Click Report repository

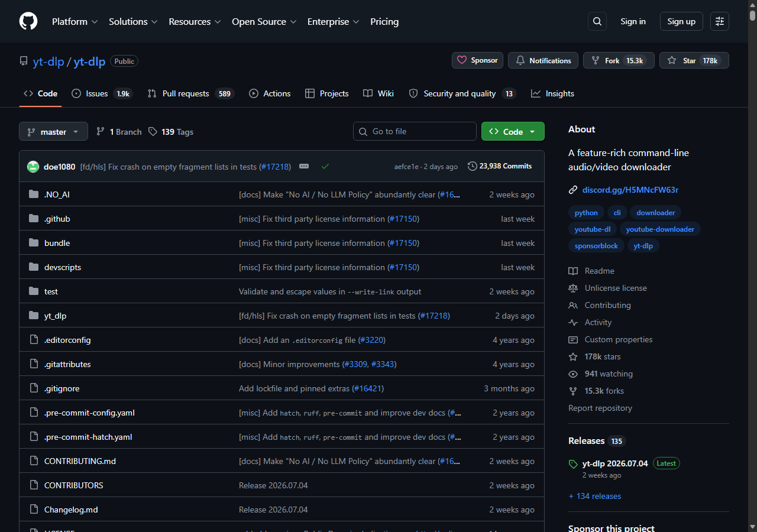pyautogui.click(x=600, y=408)
